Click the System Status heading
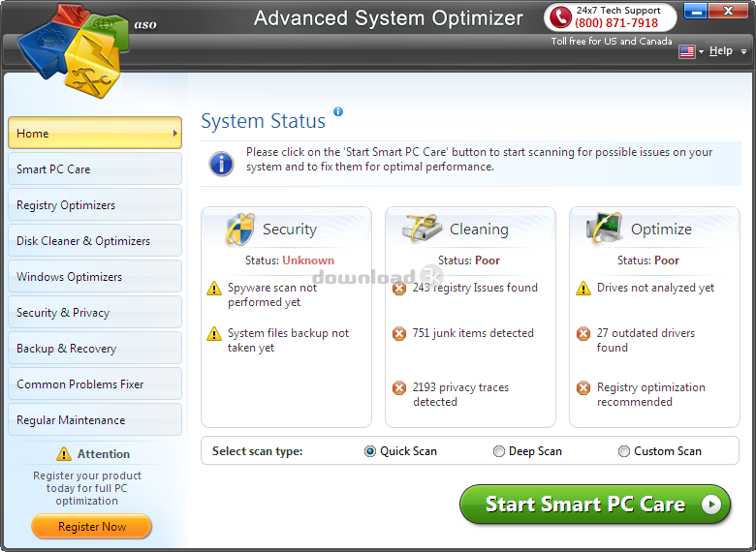 coord(264,121)
